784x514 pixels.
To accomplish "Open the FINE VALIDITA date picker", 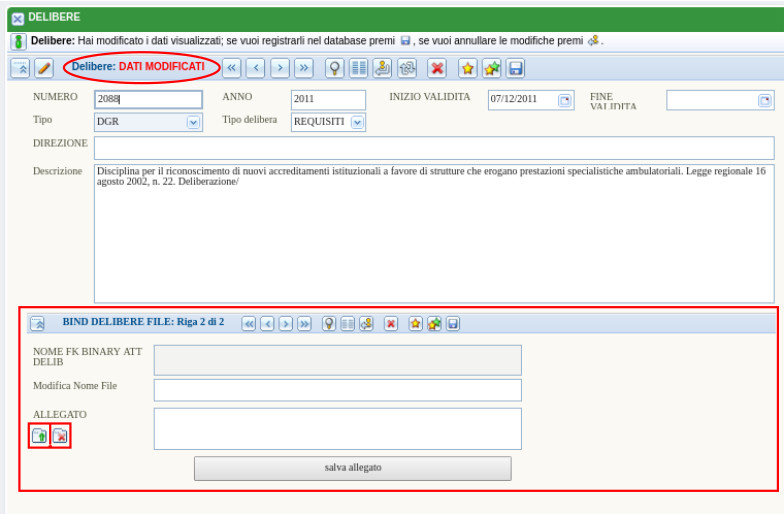I will 764,100.
